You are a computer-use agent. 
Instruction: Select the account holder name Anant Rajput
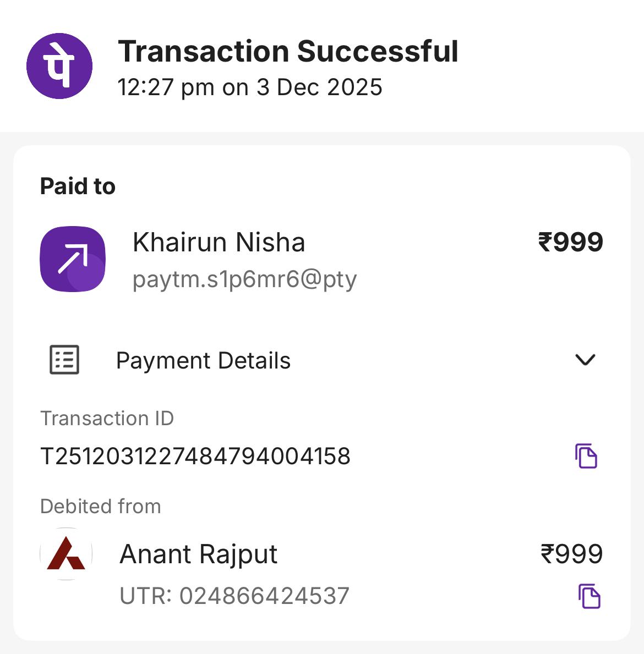click(198, 554)
